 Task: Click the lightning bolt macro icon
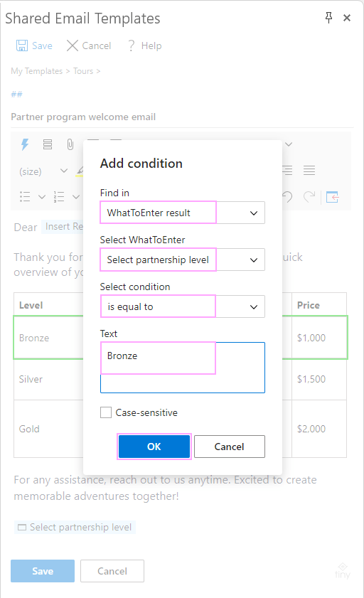(25, 144)
